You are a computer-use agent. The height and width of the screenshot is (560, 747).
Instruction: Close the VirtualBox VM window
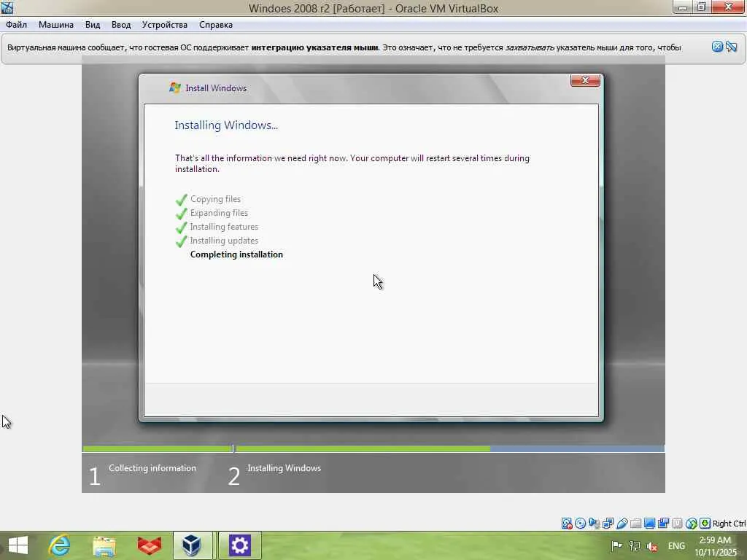(729, 7)
